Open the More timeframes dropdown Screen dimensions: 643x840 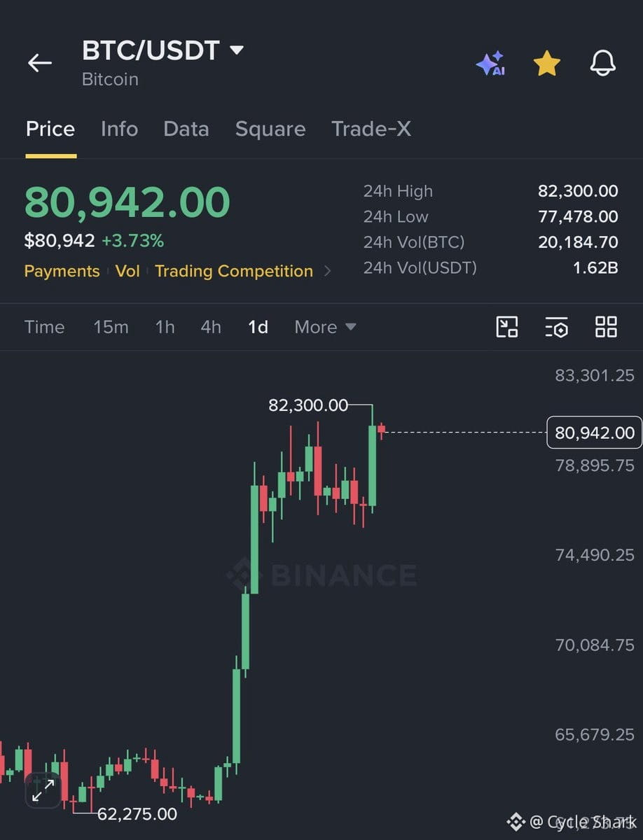point(325,327)
